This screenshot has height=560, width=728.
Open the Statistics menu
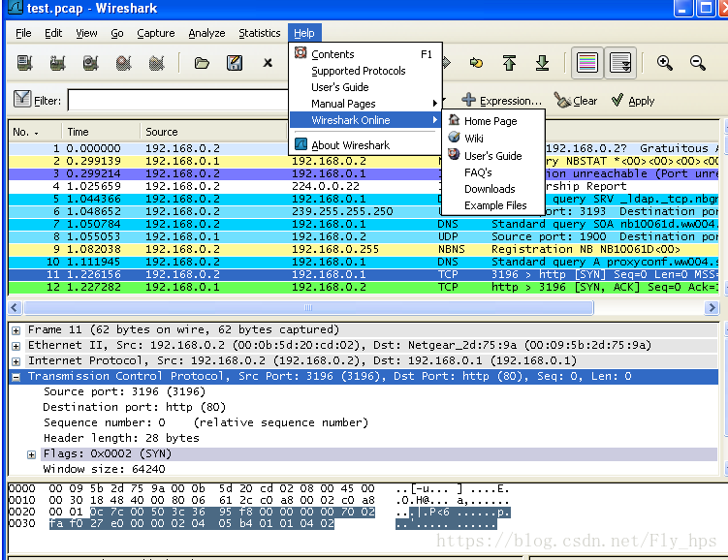[260, 33]
